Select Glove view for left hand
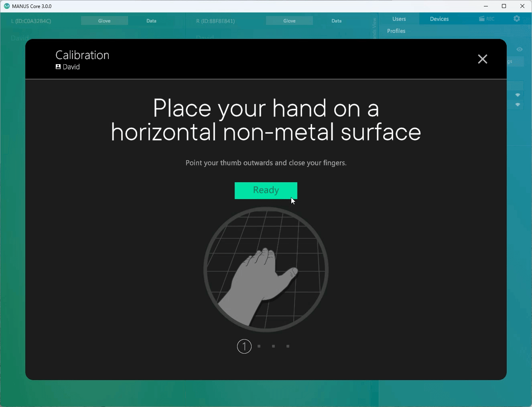This screenshot has height=407, width=532. (x=104, y=21)
